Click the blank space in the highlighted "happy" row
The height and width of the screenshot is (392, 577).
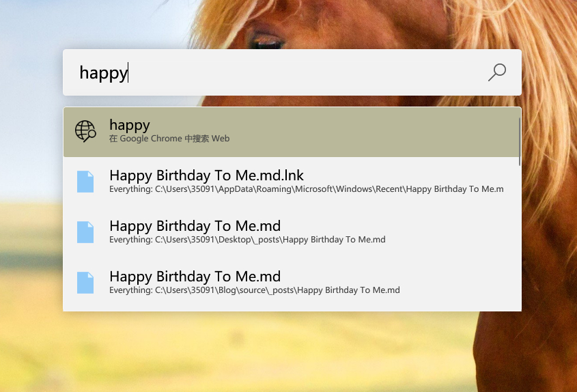376,132
